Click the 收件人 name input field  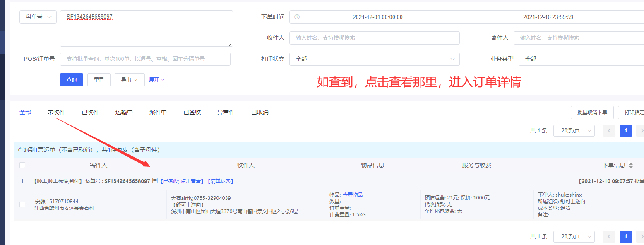pyautogui.click(x=375, y=38)
